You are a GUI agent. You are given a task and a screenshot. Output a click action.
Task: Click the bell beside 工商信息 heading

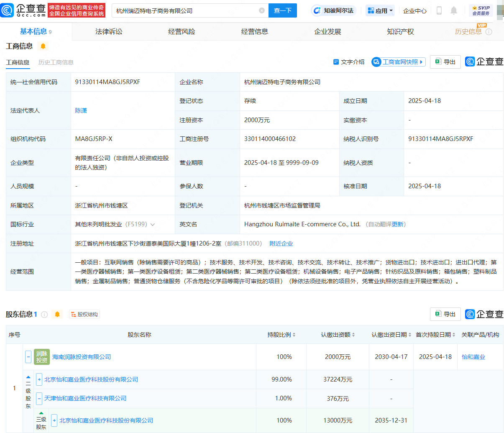[43, 46]
